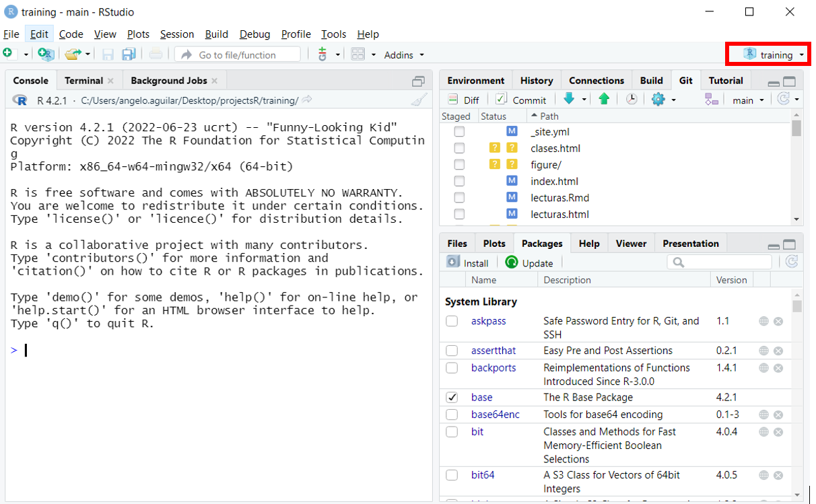This screenshot has width=816, height=504.
Task: Click the Print icon in toolbar
Action: click(x=156, y=55)
